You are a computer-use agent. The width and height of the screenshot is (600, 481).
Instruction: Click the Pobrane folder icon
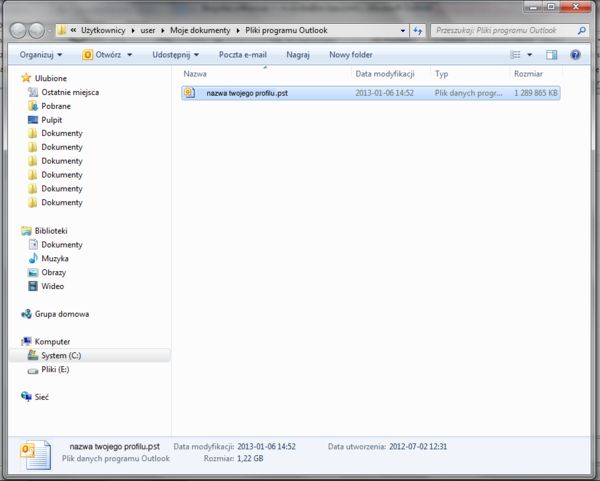click(x=33, y=106)
